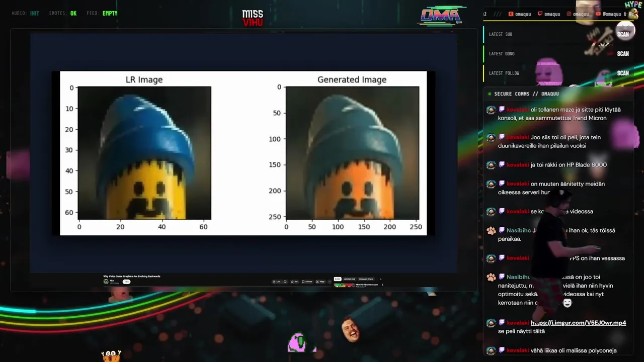The image size is (644, 362).
Task: Click the Nasibihc username in 'ihan ok' message
Action: coord(519,230)
